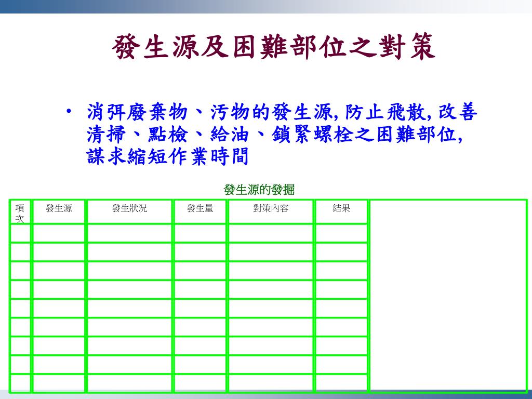Select the table header cell 發生狀況
Viewport: 532px width, 399px height.
click(129, 212)
